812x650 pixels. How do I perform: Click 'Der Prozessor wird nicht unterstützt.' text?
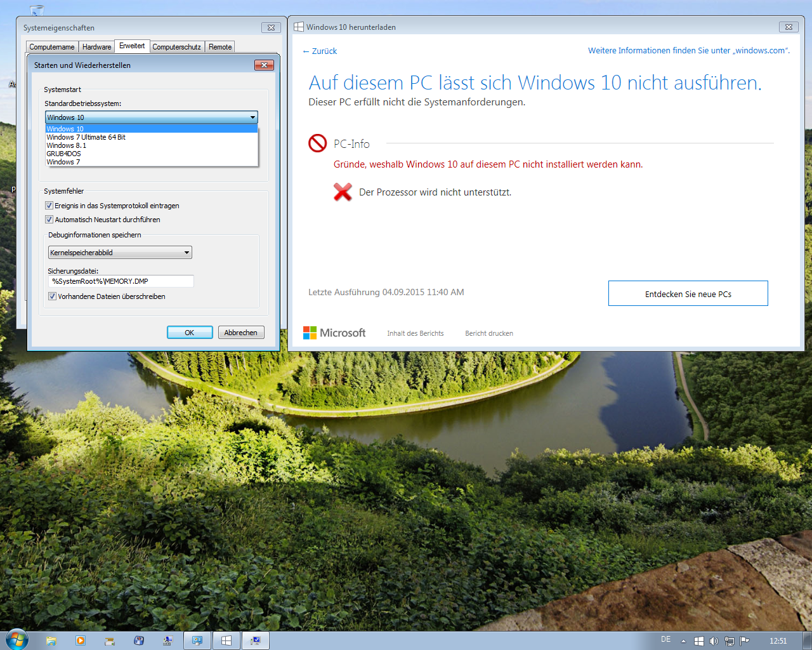point(435,192)
